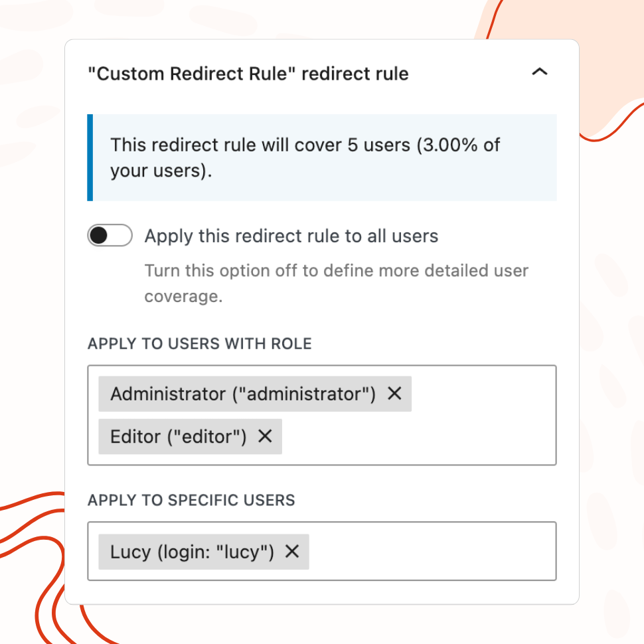Click the "Apply to specific users" label
644x644 pixels.
(191, 500)
